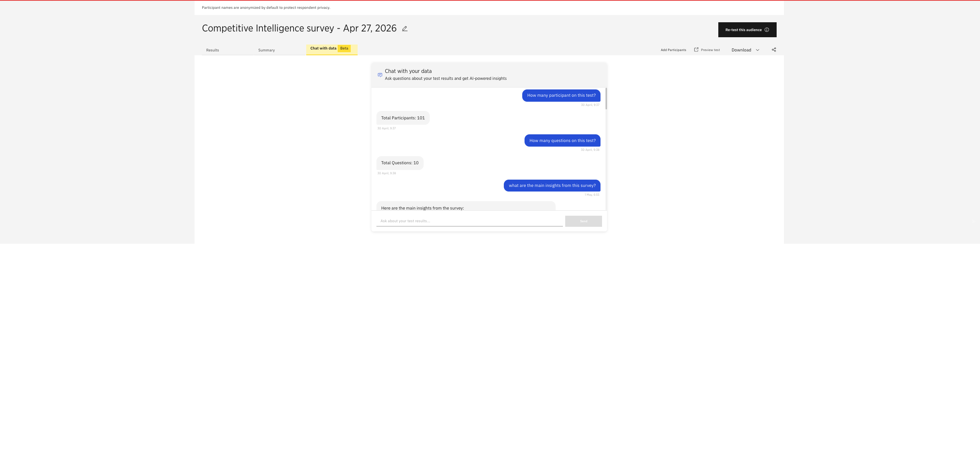Edit the survey title with pencil icon
The image size is (980, 469).
pyautogui.click(x=404, y=28)
